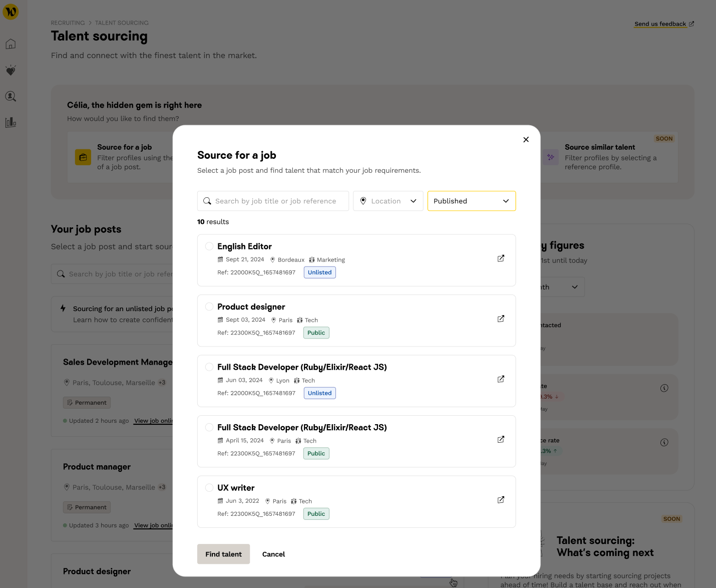Select the English Editor radio button
The width and height of the screenshot is (716, 588).
click(209, 246)
